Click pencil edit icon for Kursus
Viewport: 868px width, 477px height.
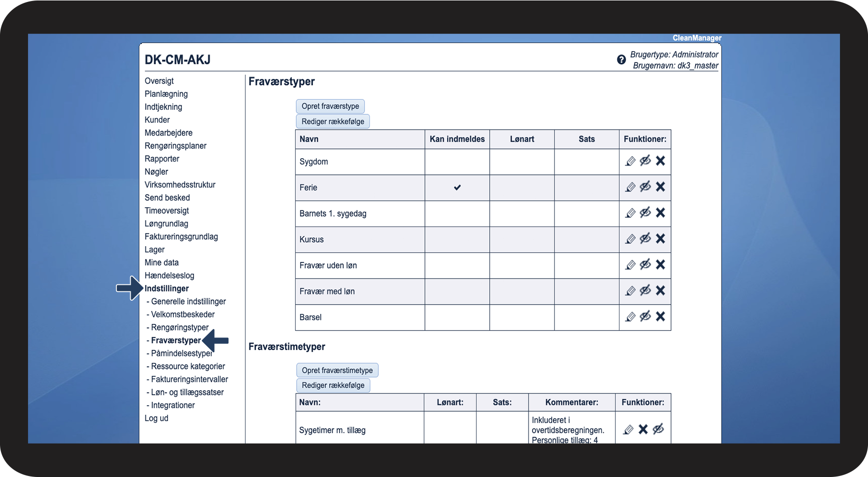[630, 239]
